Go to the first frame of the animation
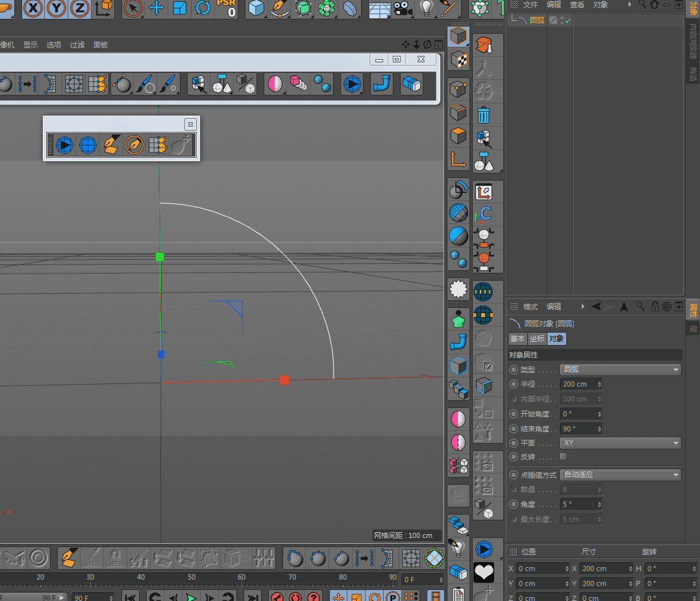 pos(130,597)
